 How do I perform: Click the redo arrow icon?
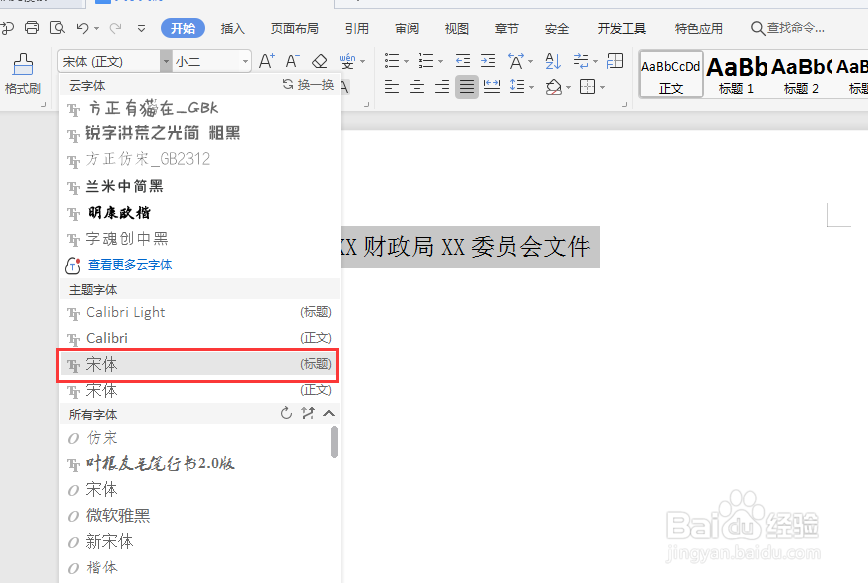pyautogui.click(x=116, y=28)
